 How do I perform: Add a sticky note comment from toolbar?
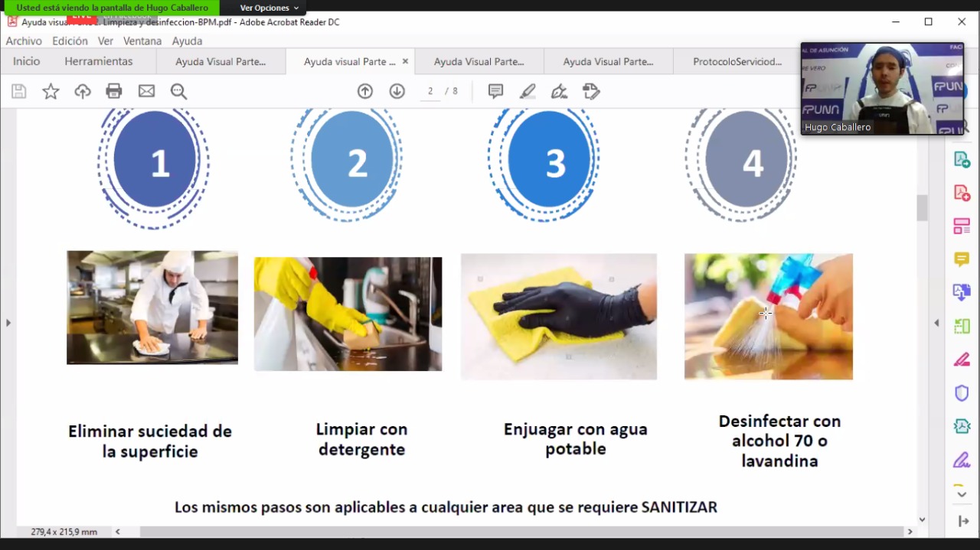495,92
